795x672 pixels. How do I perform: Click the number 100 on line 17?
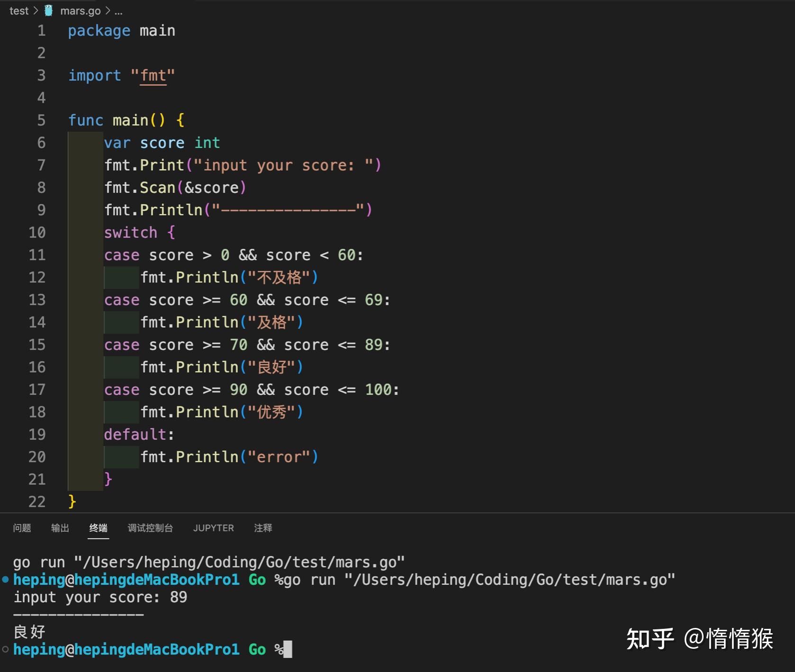click(x=378, y=390)
